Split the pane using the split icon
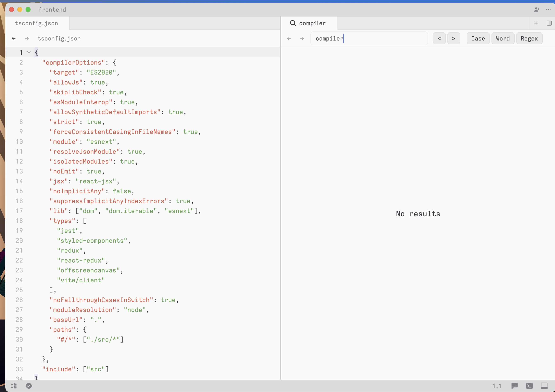This screenshot has width=555, height=392. click(x=549, y=23)
